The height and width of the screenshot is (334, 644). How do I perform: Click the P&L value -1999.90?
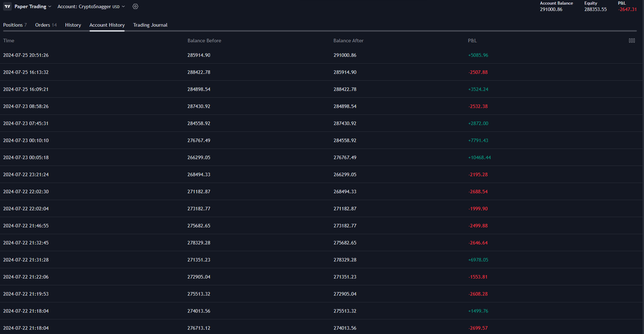(x=478, y=209)
